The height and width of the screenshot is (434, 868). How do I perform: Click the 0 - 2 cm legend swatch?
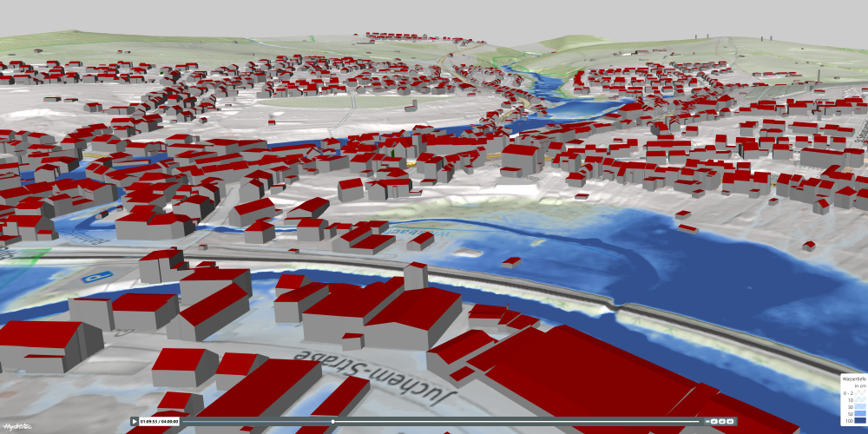pos(860,393)
